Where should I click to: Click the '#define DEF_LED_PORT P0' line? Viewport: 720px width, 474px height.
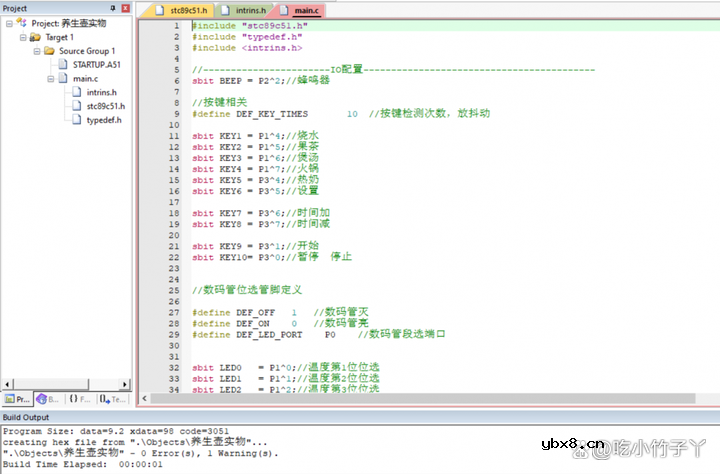[319, 334]
